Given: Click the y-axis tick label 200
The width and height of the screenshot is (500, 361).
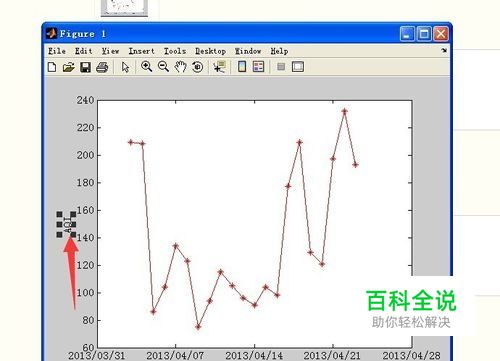Looking at the screenshot, I should click(x=85, y=155).
